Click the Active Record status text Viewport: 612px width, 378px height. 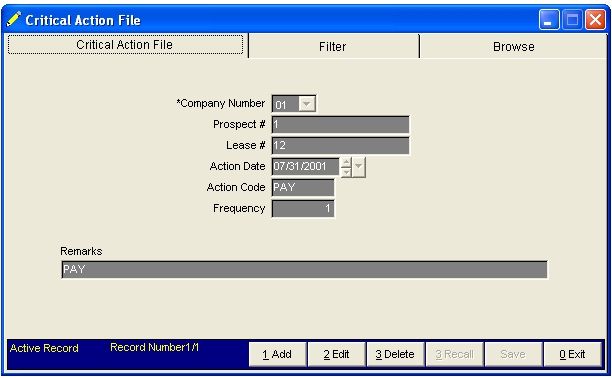click(44, 348)
